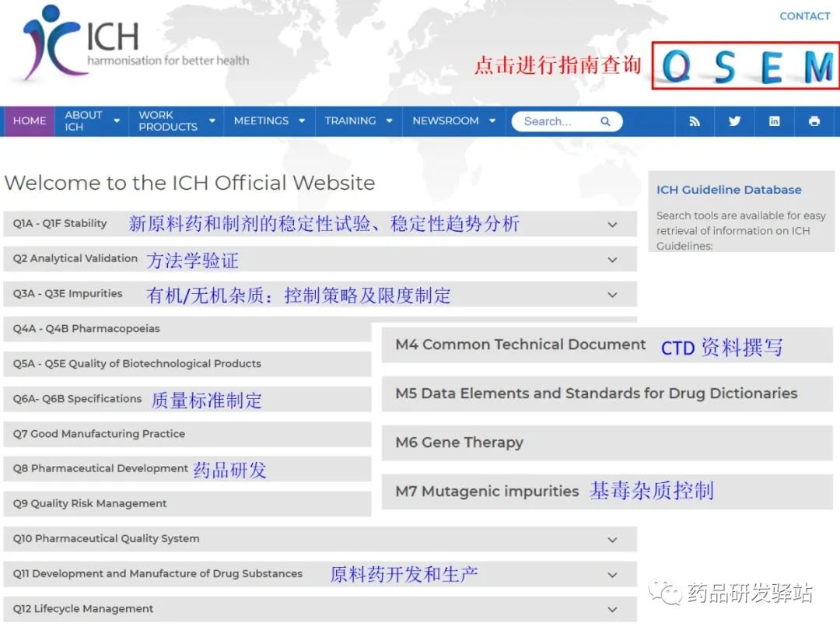Click the ICH logo
Image resolution: width=840 pixels, height=630 pixels.
[136, 42]
